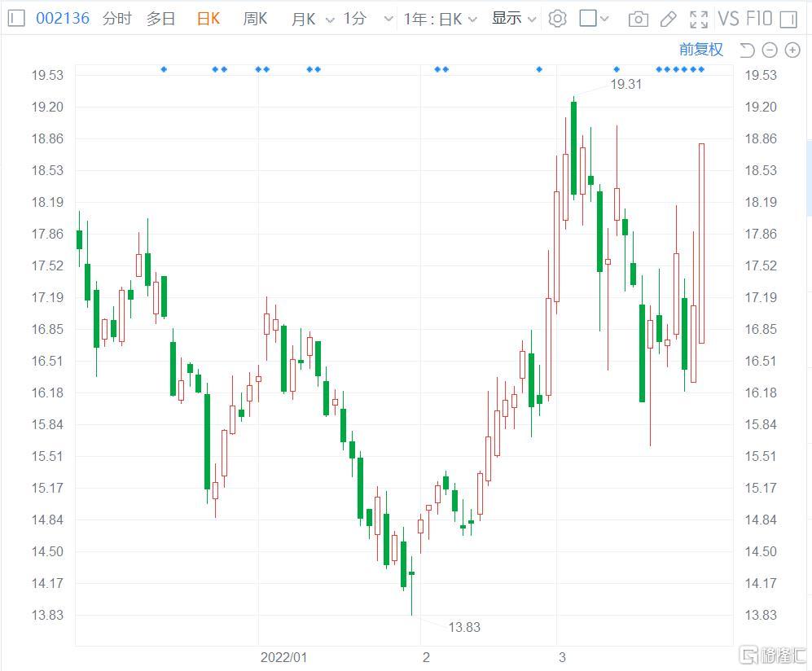Select the 1分 interval tab
Image resolution: width=812 pixels, height=671 pixels.
coord(355,20)
